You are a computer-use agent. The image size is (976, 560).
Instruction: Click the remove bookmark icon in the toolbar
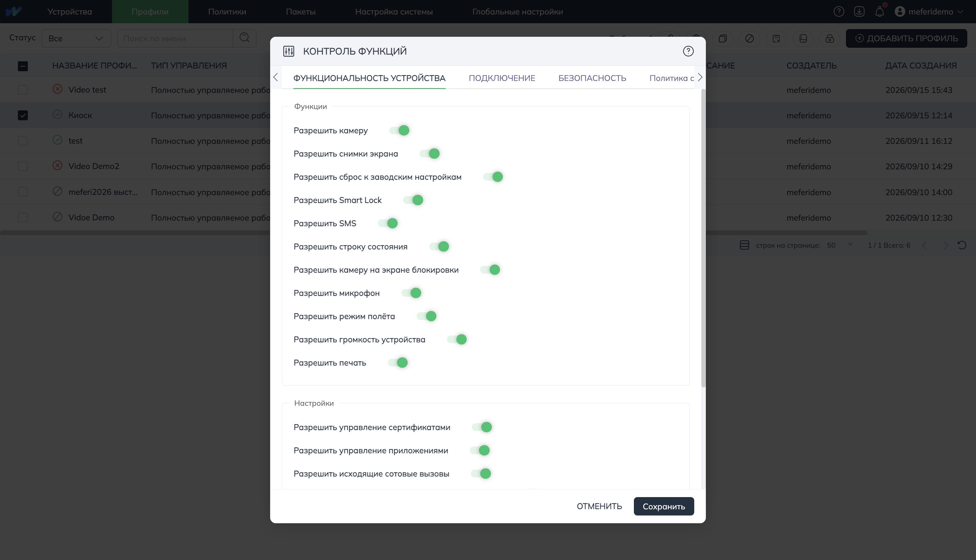[776, 38]
